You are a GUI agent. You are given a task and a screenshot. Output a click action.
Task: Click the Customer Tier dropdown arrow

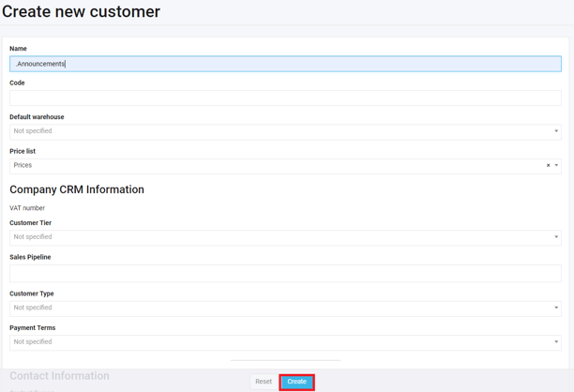pos(556,237)
